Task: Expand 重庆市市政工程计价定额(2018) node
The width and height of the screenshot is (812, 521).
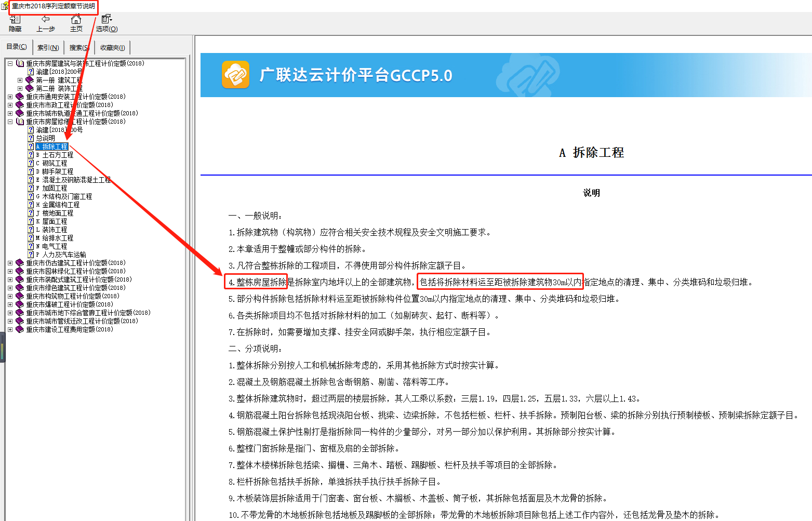Action: coord(10,105)
